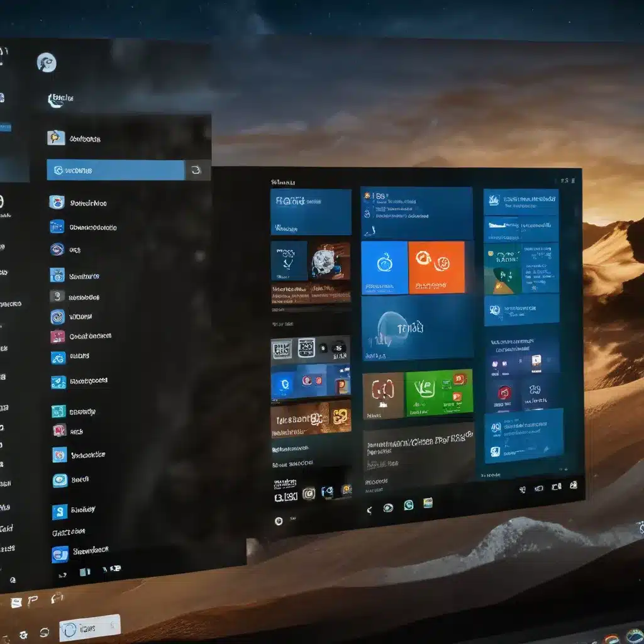Click the back chevron below the tile panel
The width and height of the screenshot is (644, 644).
click(x=369, y=510)
